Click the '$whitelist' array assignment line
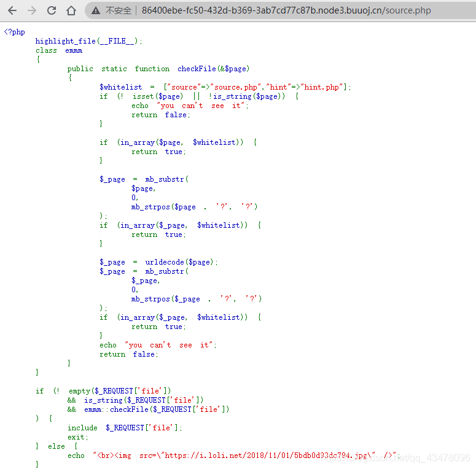The width and height of the screenshot is (476, 469). pyautogui.click(x=225, y=87)
